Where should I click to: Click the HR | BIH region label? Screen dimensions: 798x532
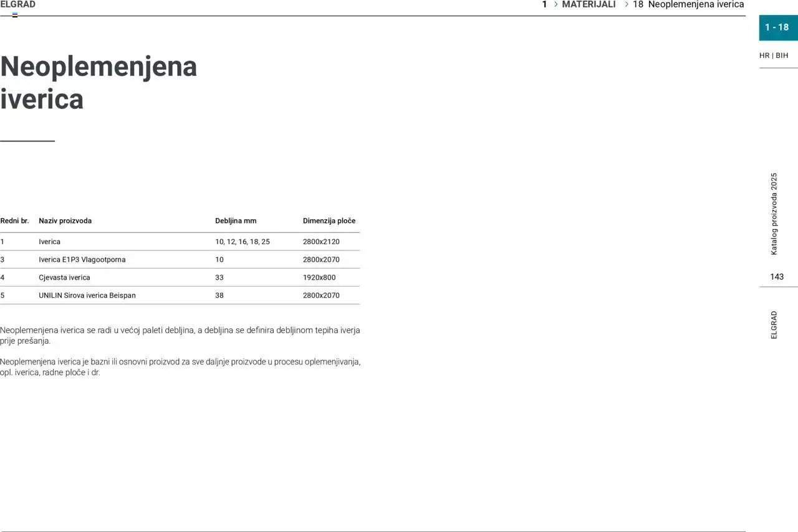(774, 55)
